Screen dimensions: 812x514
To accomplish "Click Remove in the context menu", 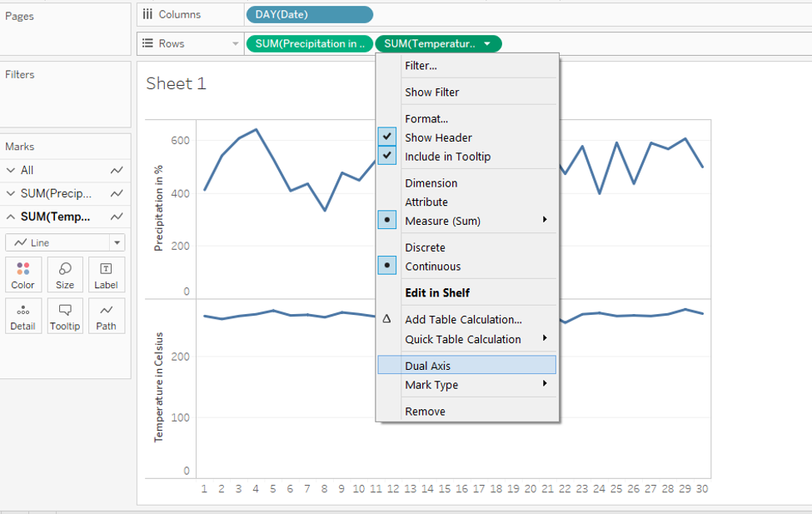I will pos(425,412).
